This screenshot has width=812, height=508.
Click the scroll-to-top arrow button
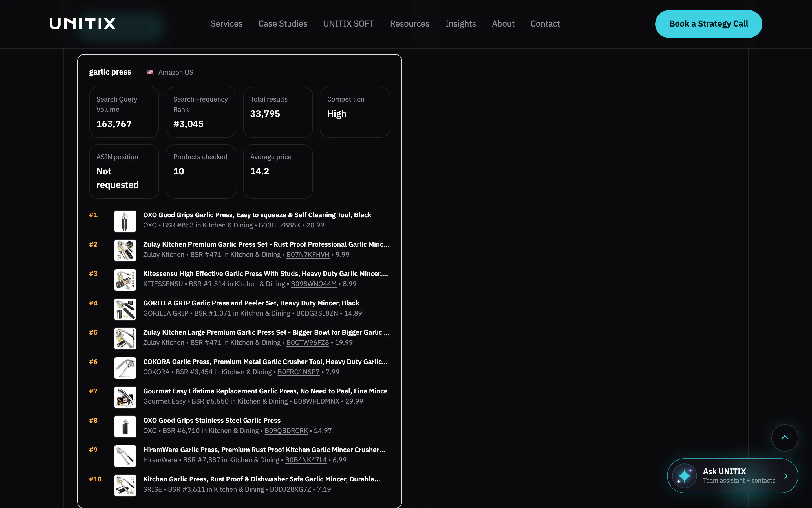(x=784, y=438)
